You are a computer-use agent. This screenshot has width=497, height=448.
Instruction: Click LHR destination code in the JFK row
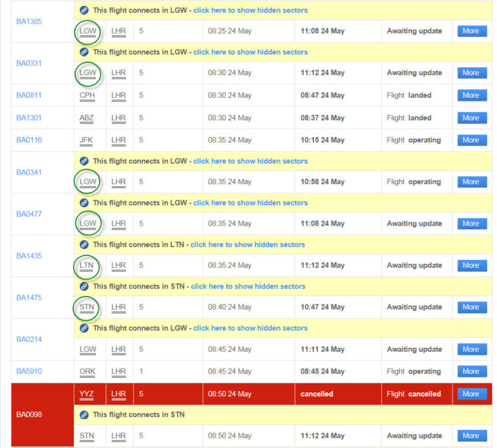pyautogui.click(x=118, y=140)
